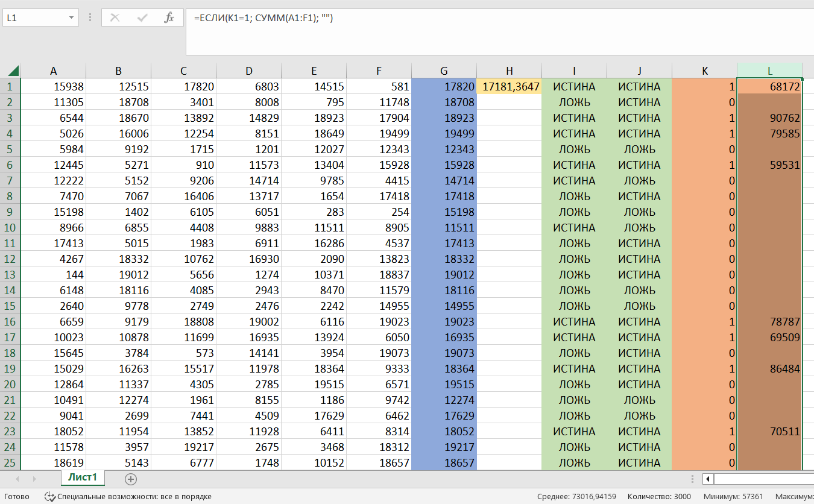This screenshot has height=504, width=814.
Task: Add a new sheet with plus icon
Action: 131,479
